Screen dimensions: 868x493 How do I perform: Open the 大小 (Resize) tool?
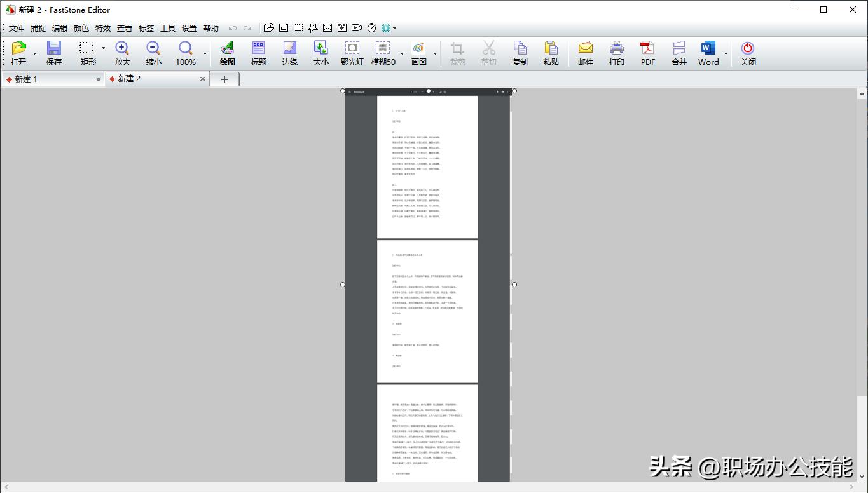click(x=321, y=53)
